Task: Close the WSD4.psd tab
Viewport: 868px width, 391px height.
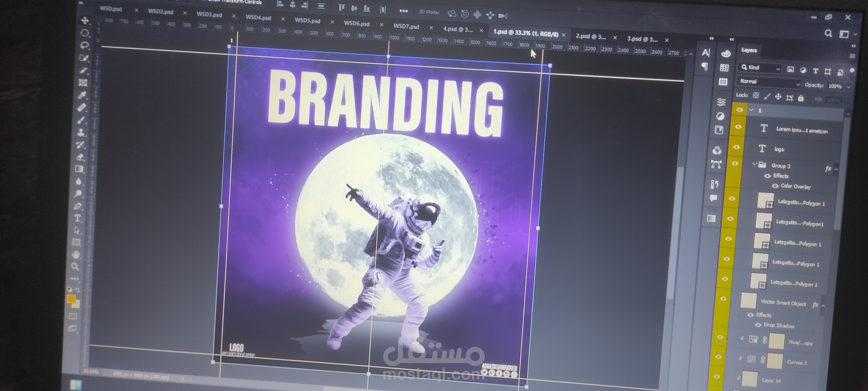Action: (x=283, y=19)
